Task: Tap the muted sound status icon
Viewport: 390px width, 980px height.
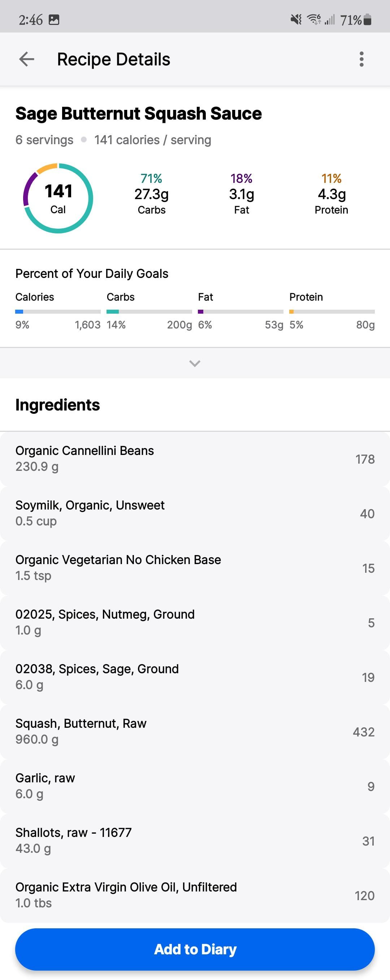Action: [296, 20]
